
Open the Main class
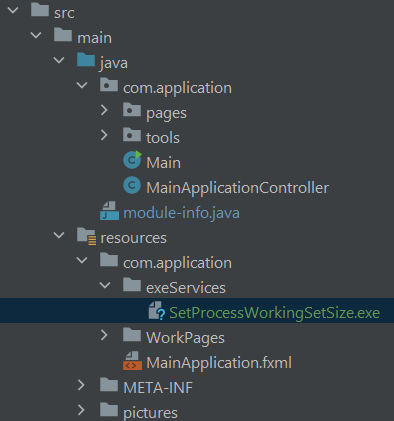pos(163,163)
